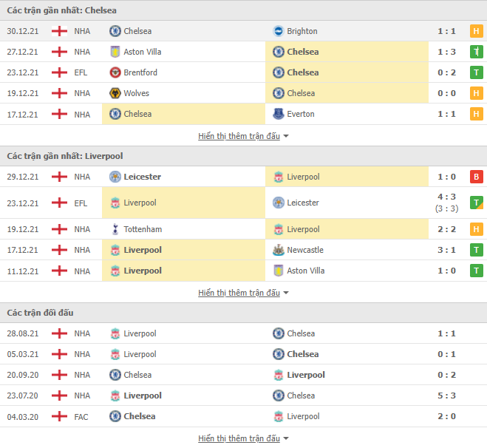Click the Brentford club crest icon
Viewport: 487px width, 448px height.
(115, 72)
